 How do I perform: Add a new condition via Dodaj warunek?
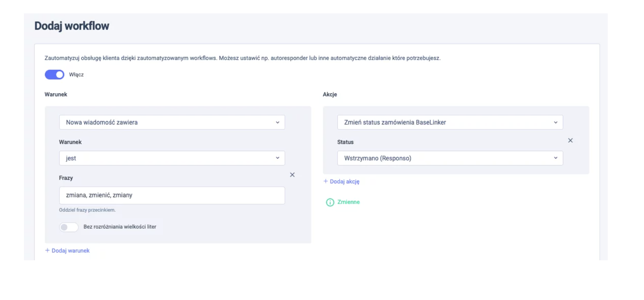click(x=70, y=250)
